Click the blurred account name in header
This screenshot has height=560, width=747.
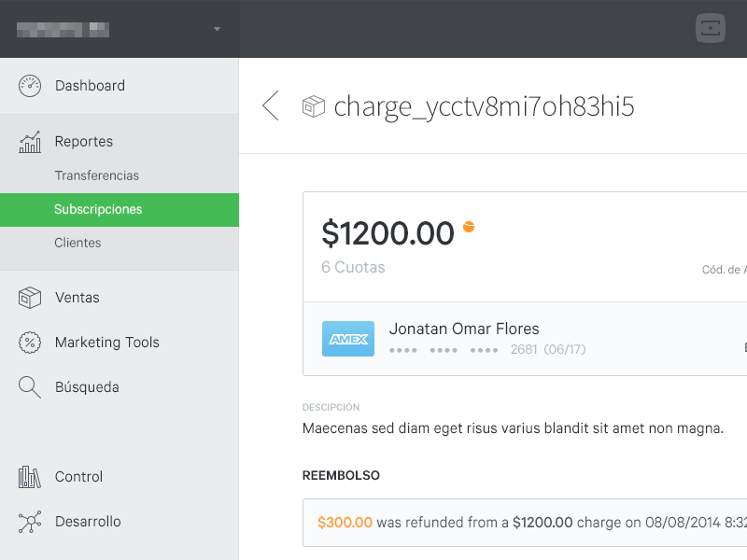point(63,29)
